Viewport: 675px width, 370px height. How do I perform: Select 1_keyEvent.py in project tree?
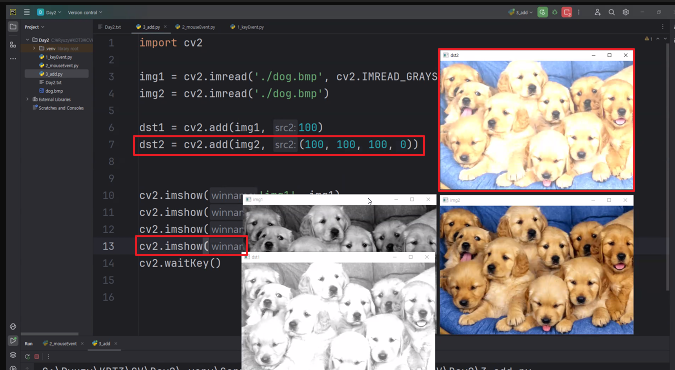(56, 57)
